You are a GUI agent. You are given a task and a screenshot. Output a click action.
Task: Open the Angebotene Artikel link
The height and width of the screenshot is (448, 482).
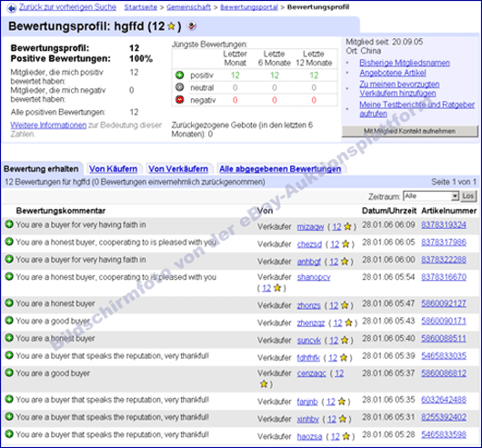click(x=393, y=73)
